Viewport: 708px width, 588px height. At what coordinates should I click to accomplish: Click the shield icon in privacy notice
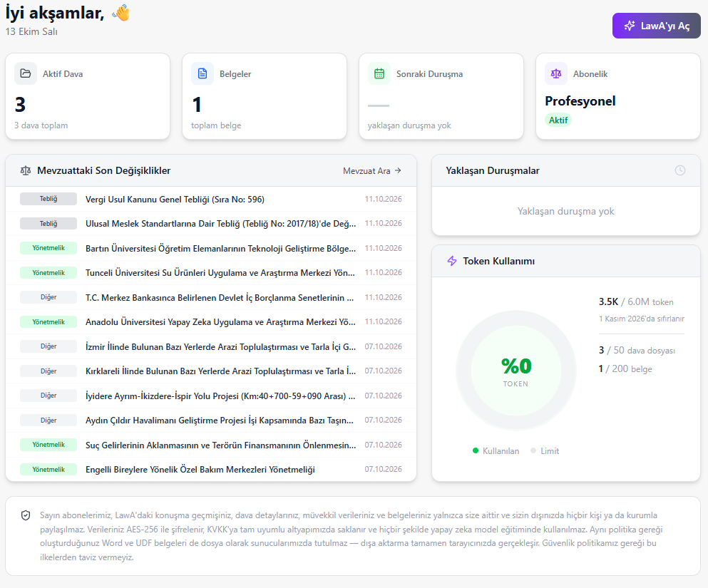pyautogui.click(x=26, y=515)
